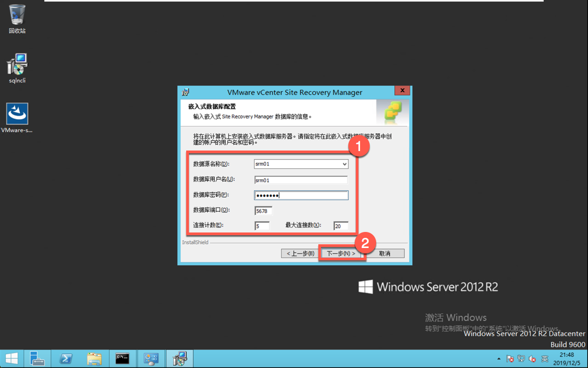The image size is (588, 368).
Task: Click the installer title bar icon
Action: pyautogui.click(x=185, y=92)
